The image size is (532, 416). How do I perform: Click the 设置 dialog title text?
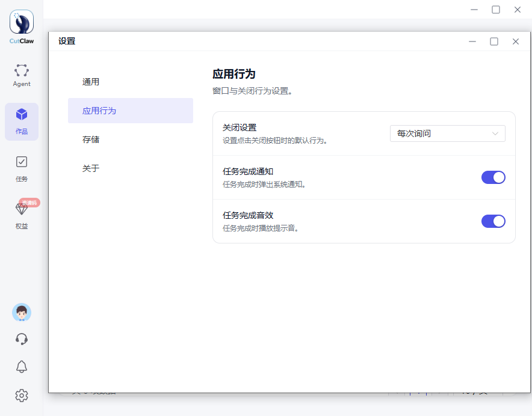click(67, 41)
